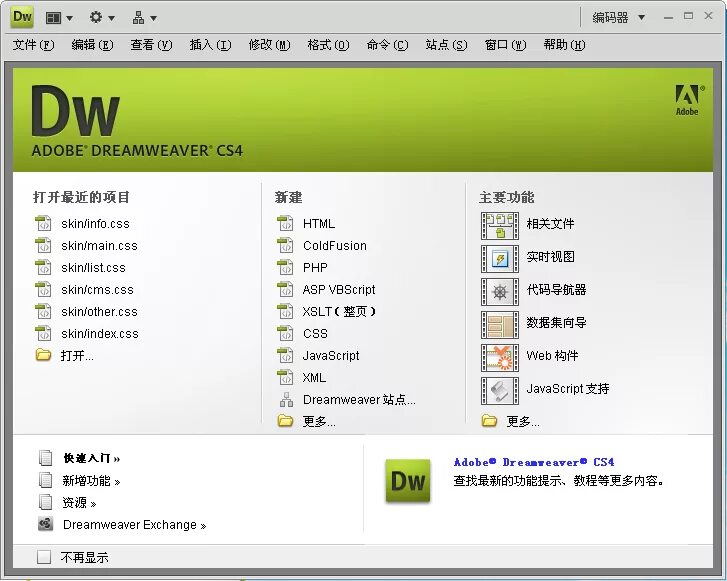The width and height of the screenshot is (727, 581).
Task: Click the file icon beside skin/info.css
Action: (x=43, y=223)
